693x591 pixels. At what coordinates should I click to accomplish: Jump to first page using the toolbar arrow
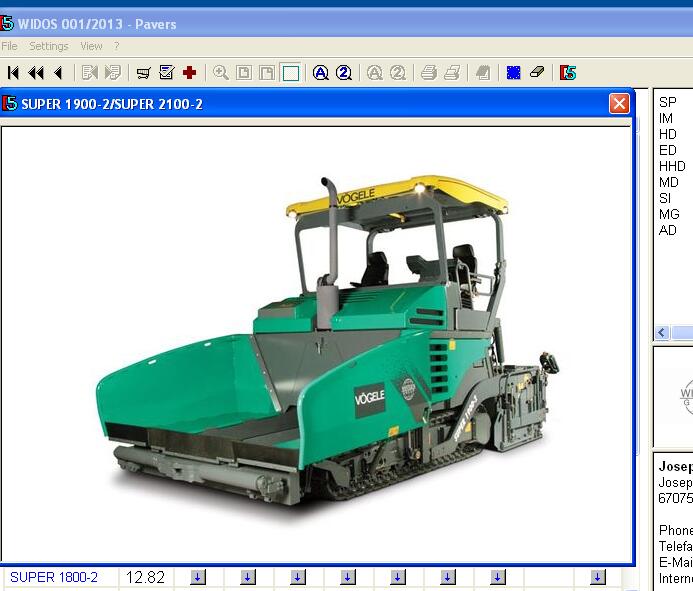(x=13, y=72)
